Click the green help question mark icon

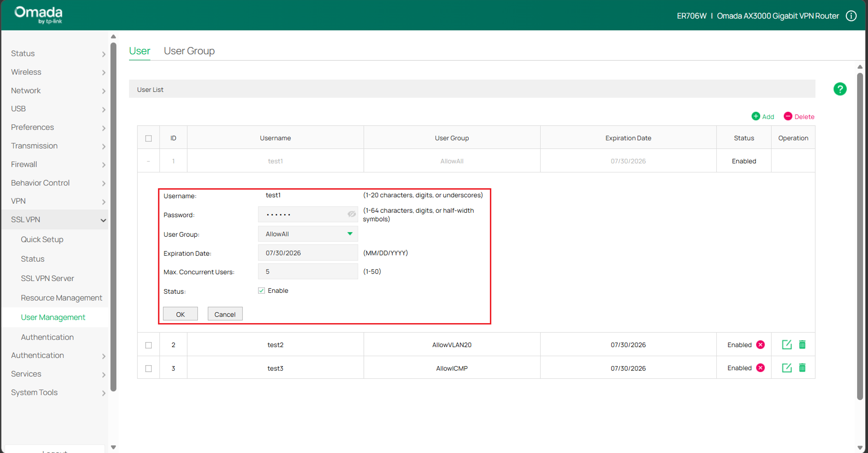(840, 89)
